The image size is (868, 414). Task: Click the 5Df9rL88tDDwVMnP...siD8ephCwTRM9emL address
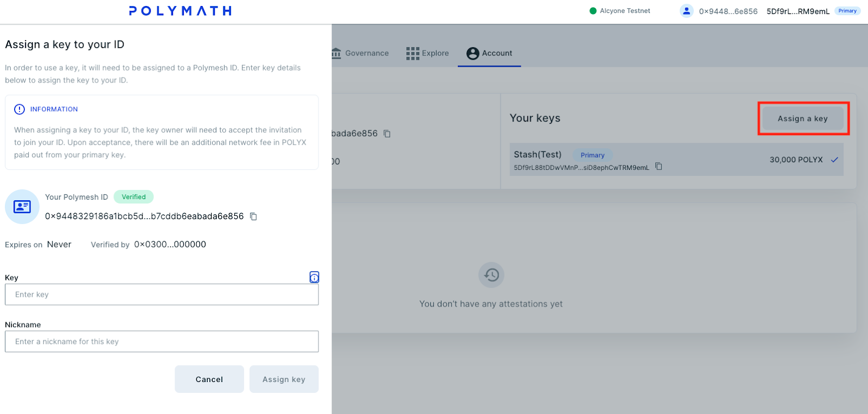pos(582,168)
